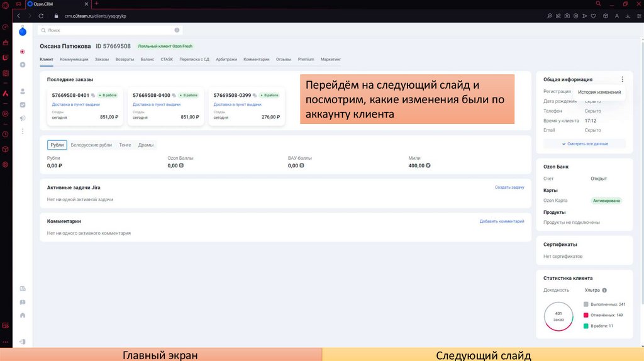Open the three-dot menu in Общая информация
Viewport: 644px width, 361px height.
point(622,79)
